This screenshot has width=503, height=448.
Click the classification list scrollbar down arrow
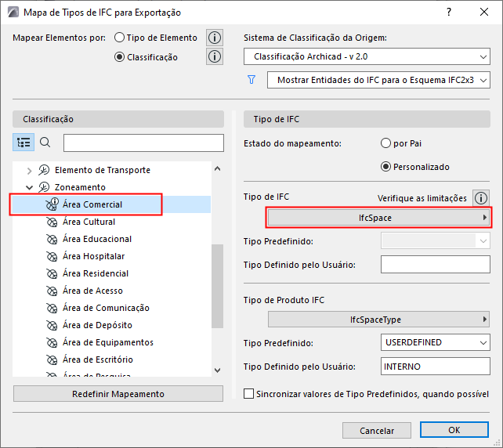[x=217, y=370]
